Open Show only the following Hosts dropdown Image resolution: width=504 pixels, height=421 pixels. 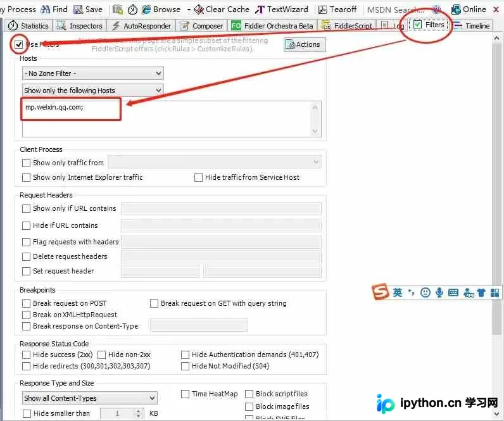[x=92, y=91]
